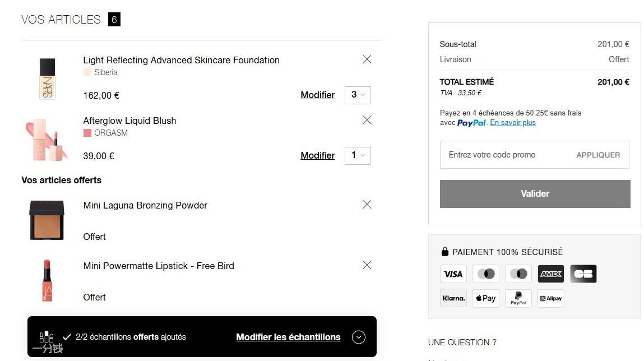Click the Amex payment icon
The image size is (644, 361).
pos(551,274)
